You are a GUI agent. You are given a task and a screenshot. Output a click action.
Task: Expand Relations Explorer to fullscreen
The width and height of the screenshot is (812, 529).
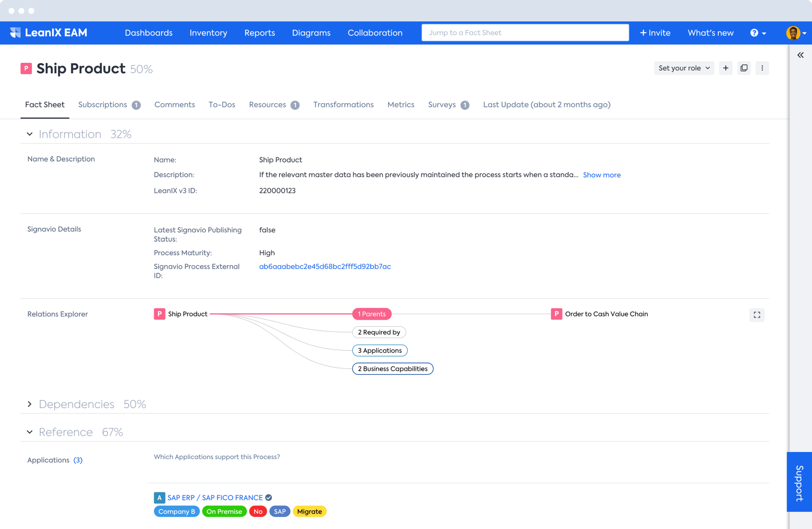point(757,315)
